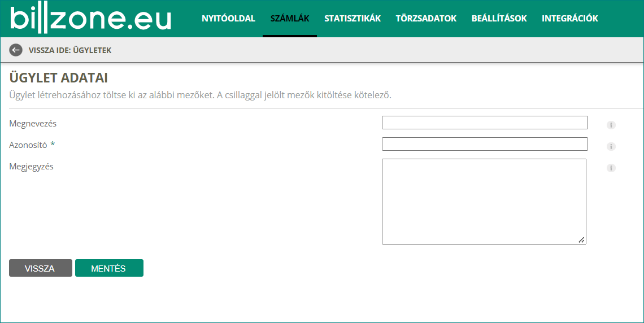Click the grey Vissza button

click(x=41, y=268)
